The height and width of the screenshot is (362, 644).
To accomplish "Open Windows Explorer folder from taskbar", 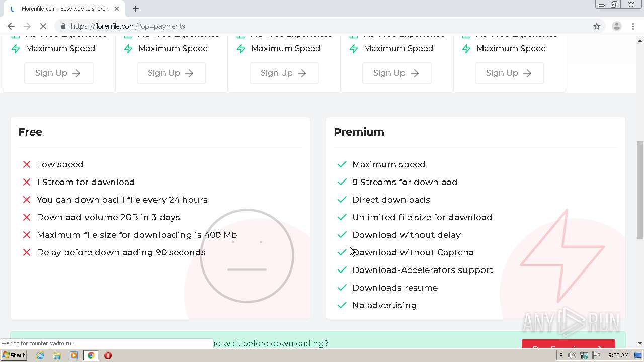I will [x=57, y=355].
